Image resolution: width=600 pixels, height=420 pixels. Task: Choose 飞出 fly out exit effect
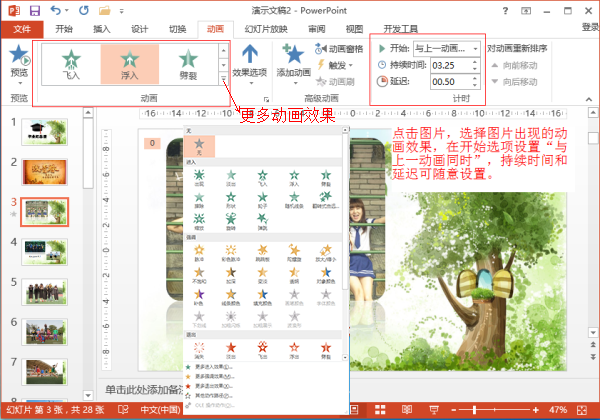pyautogui.click(x=262, y=350)
